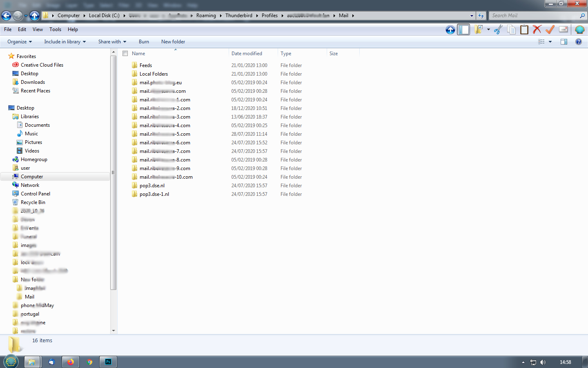588x368 pixels.
Task: Click the blue Up arrow in Classic Shell toolbar
Action: 450,29
